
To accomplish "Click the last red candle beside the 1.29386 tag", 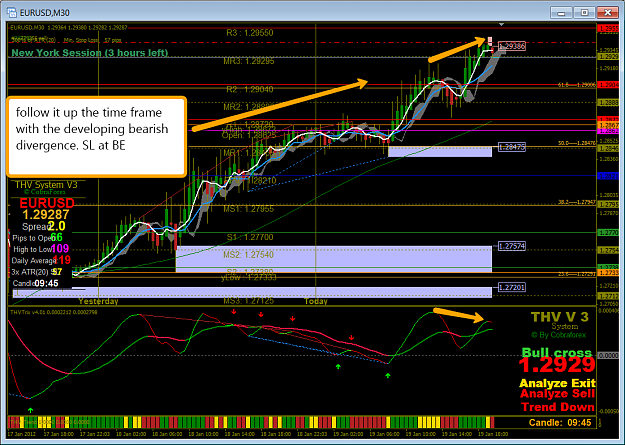I will [492, 50].
